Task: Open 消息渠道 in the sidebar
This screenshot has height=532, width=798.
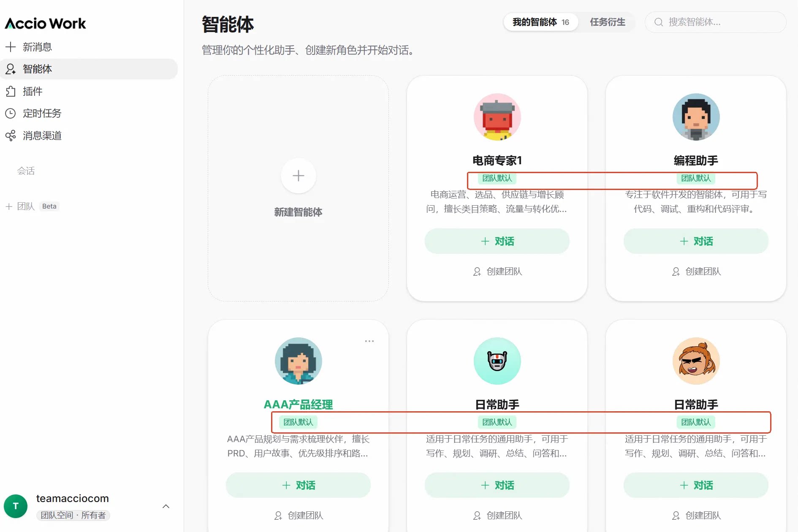Action: [x=89, y=136]
